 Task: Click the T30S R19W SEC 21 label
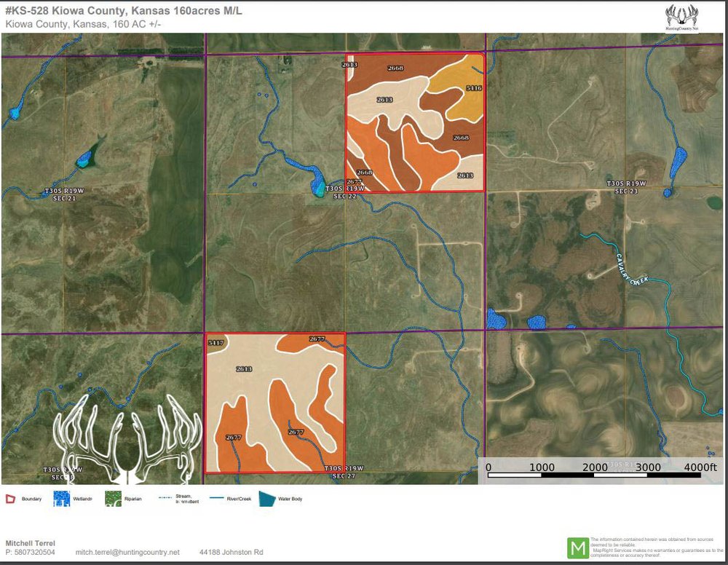point(65,194)
